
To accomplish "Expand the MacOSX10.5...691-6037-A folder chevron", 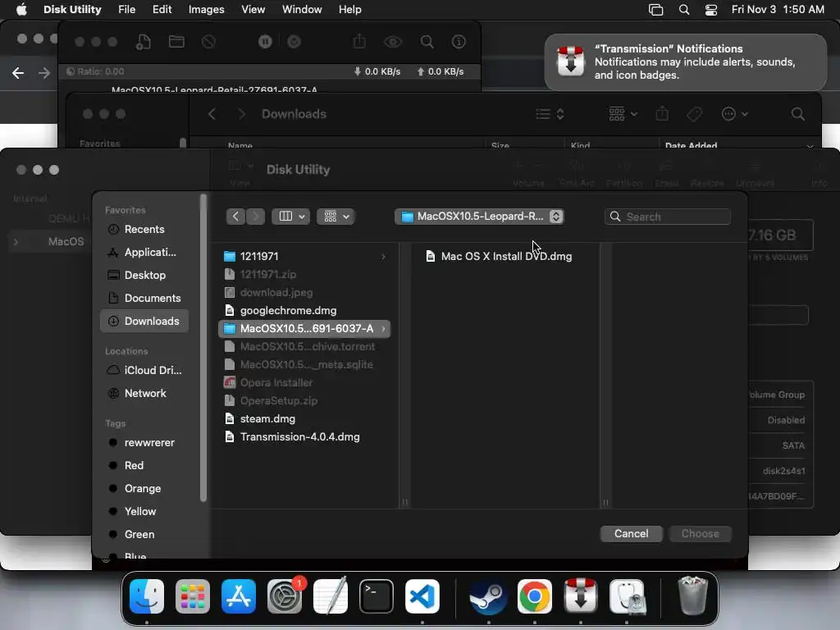I will tap(384, 328).
